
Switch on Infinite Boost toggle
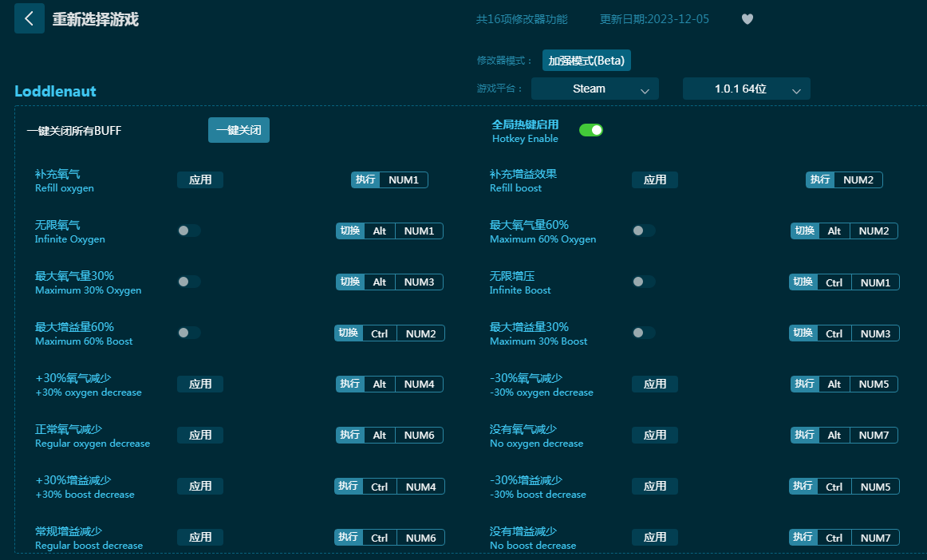tap(643, 282)
